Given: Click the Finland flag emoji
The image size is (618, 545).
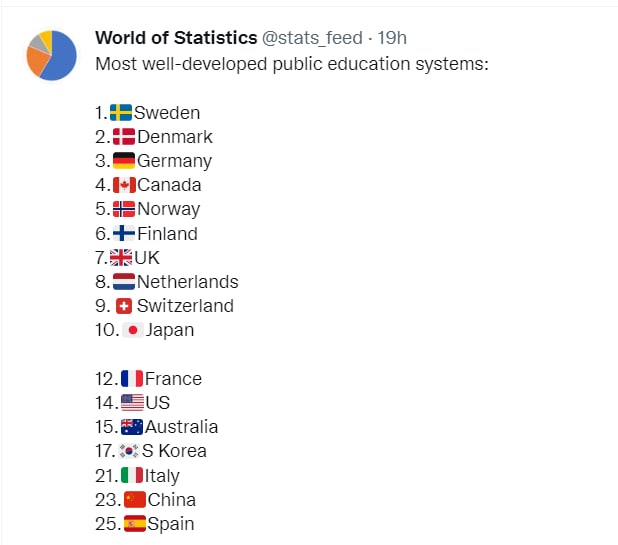Looking at the screenshot, I should click(124, 233).
